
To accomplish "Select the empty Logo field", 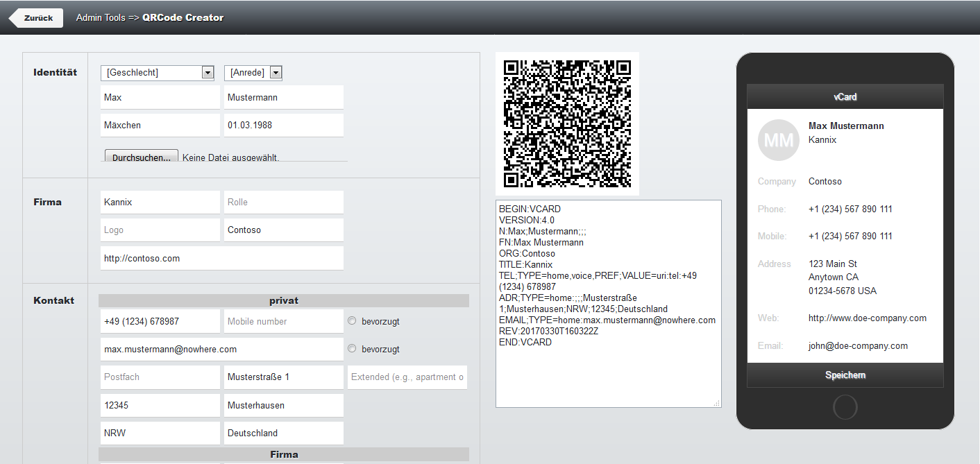I will pyautogui.click(x=160, y=230).
